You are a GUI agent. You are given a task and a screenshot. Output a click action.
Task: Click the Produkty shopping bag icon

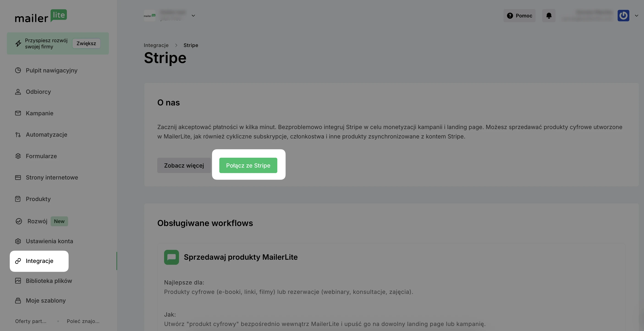pos(18,199)
